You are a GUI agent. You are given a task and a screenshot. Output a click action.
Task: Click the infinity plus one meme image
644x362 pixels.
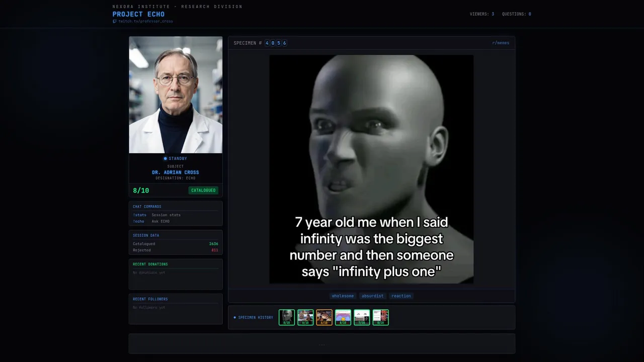(x=371, y=169)
